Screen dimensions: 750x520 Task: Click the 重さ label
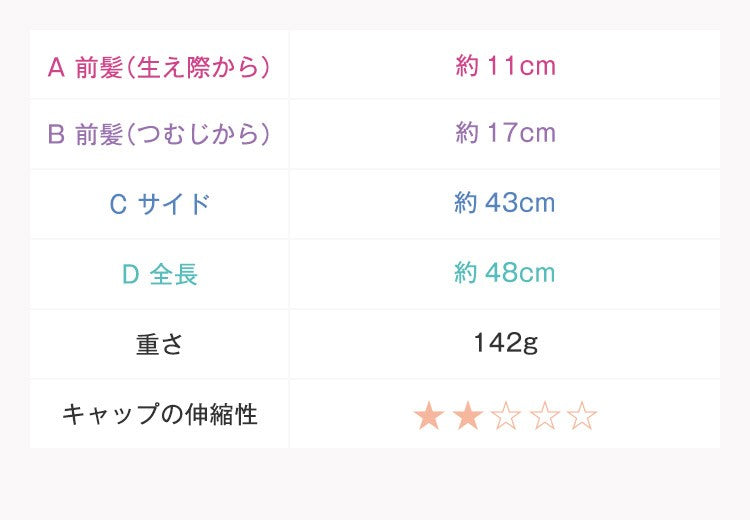(159, 344)
